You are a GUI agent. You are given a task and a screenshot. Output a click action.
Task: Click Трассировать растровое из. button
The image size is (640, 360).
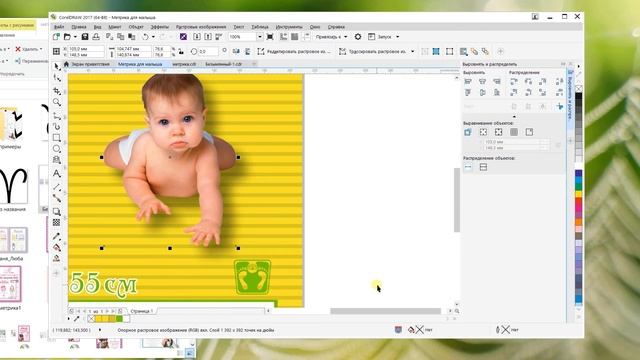[x=372, y=51]
